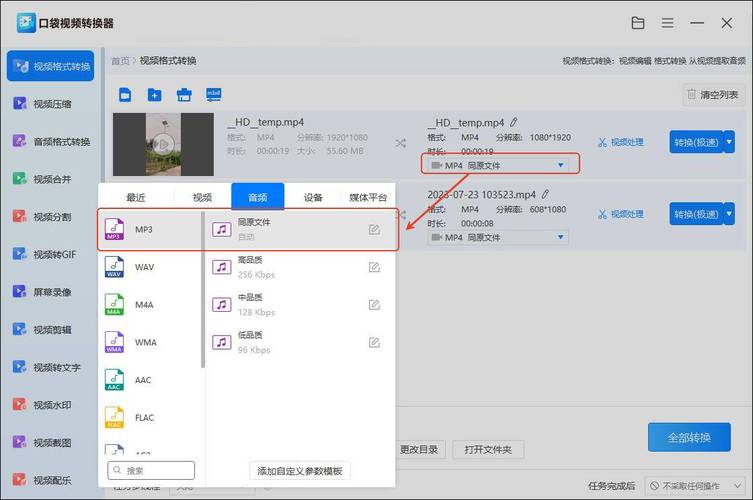Click the toolbox toolbar icon

(x=184, y=95)
